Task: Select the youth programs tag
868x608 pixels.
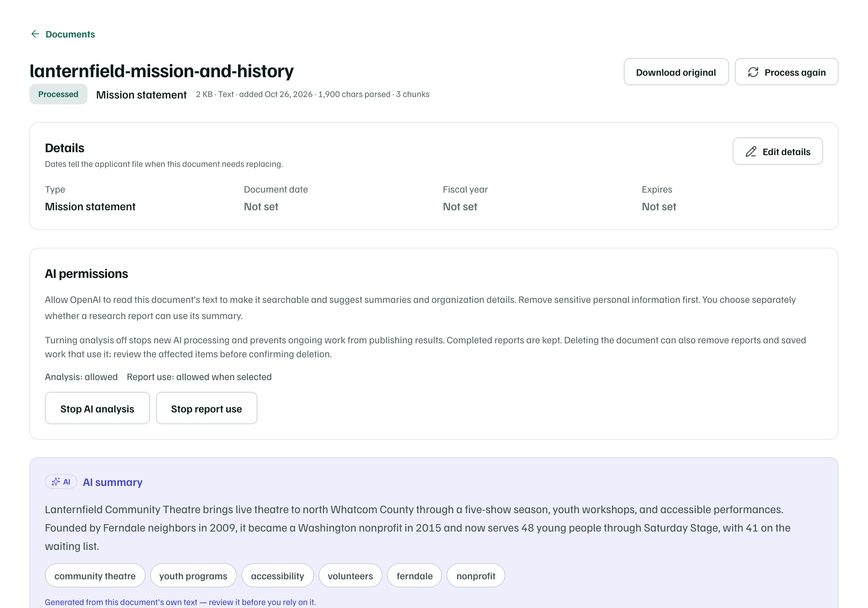Action: point(193,575)
